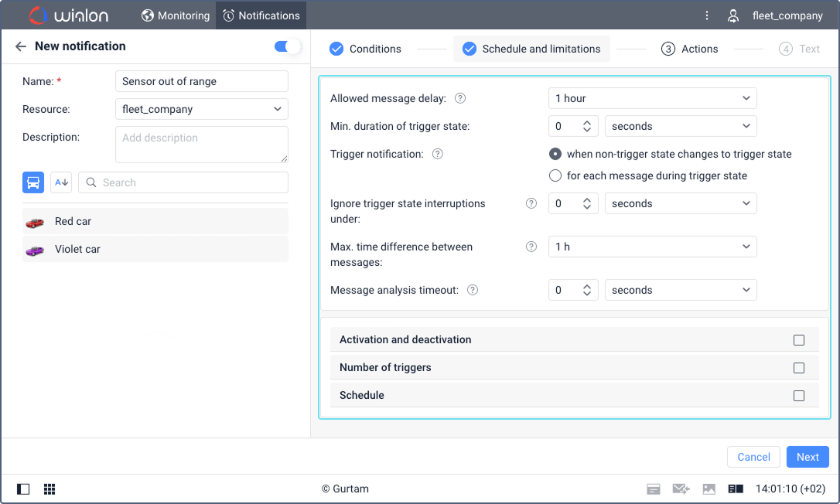Select 'for each message during trigger state'
The image size is (840, 504).
click(x=555, y=175)
